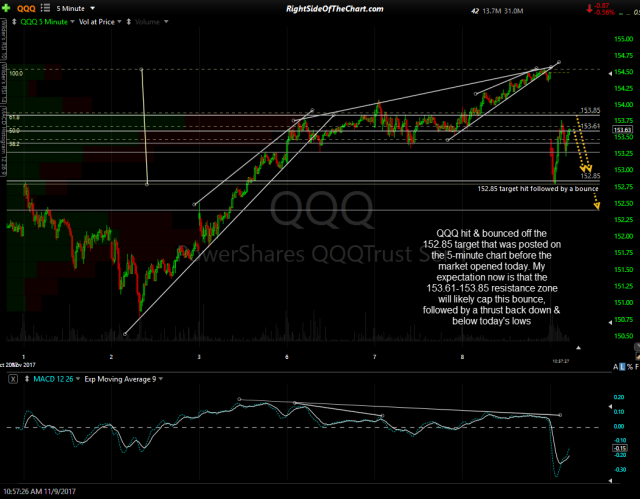
Task: Click up-triangle below price chart right edge
Action: [x=578, y=348]
